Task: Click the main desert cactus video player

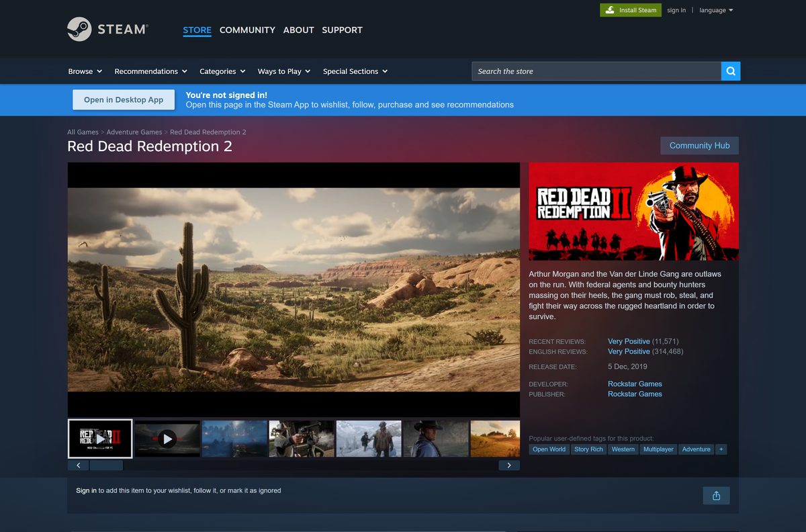Action: (294, 290)
